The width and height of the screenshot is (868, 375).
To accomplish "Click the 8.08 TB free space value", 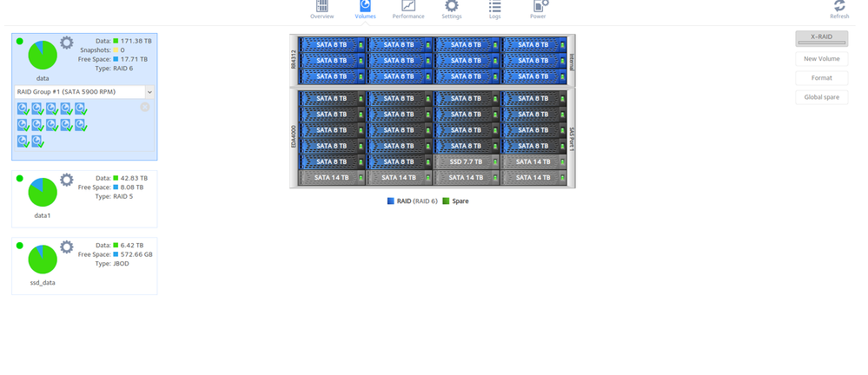I will 132,187.
